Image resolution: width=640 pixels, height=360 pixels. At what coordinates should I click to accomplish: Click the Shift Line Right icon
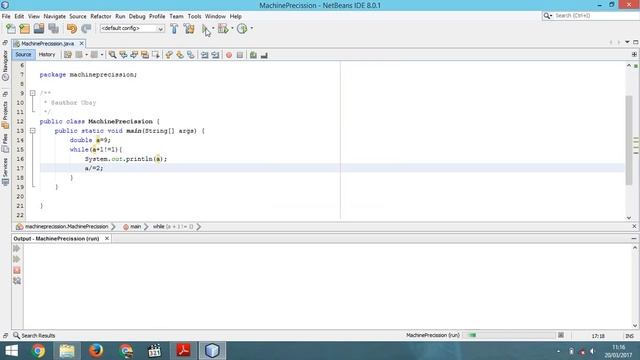click(x=215, y=55)
